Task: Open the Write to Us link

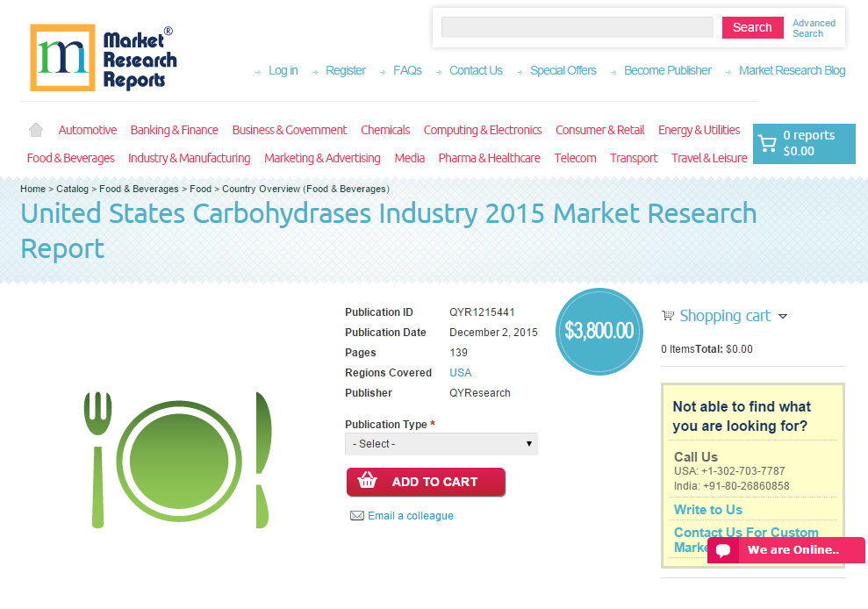Action: (x=708, y=510)
